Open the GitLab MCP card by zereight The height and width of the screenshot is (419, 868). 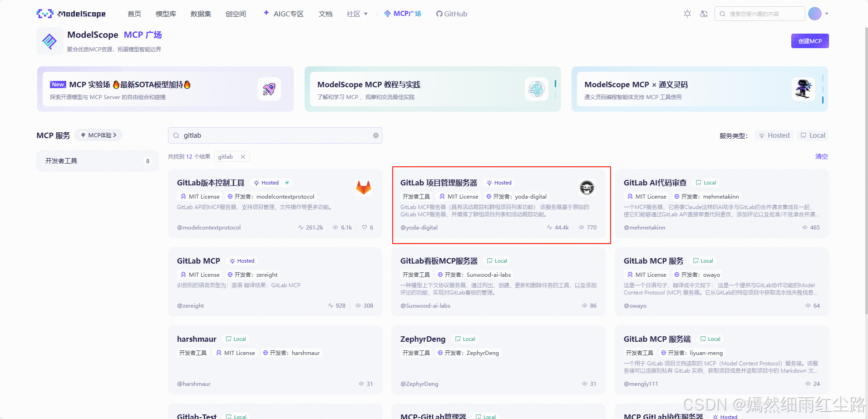(x=198, y=261)
